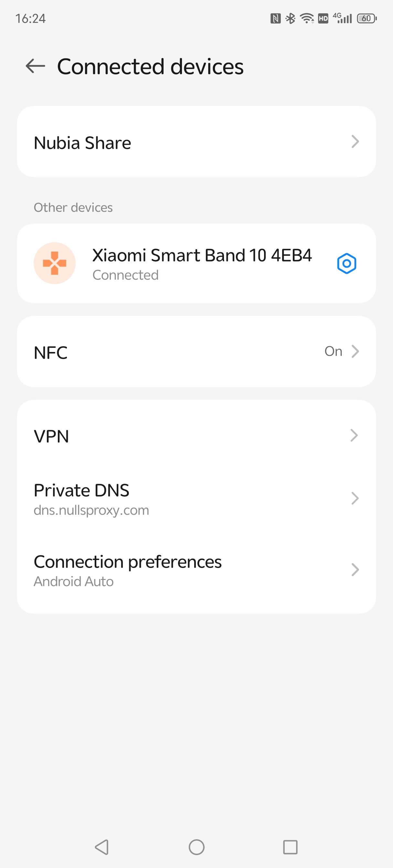The width and height of the screenshot is (393, 868).
Task: Tap the orange gamepad device icon
Action: pos(55,263)
